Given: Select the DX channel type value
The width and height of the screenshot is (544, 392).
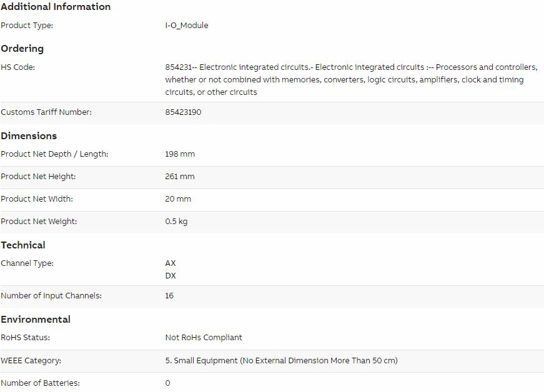Looking at the screenshot, I should [171, 275].
